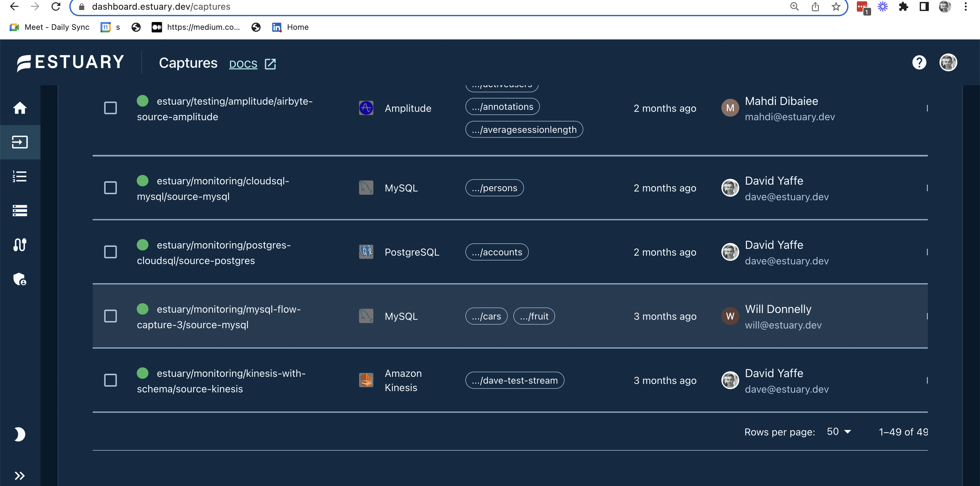Toggle dark mode with the moon icon
The width and height of the screenshot is (980, 486).
(x=20, y=434)
